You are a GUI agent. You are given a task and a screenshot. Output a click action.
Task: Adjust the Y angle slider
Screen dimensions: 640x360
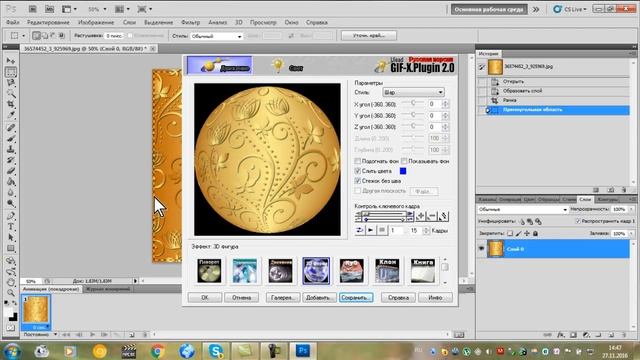click(x=413, y=115)
